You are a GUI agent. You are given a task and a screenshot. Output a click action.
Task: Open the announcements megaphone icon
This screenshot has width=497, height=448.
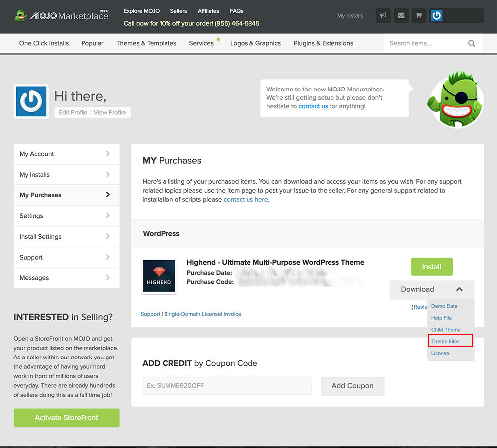pos(383,15)
